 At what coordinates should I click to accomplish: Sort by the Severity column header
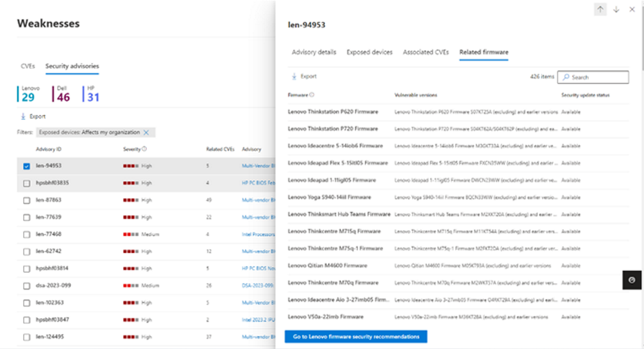pos(132,149)
